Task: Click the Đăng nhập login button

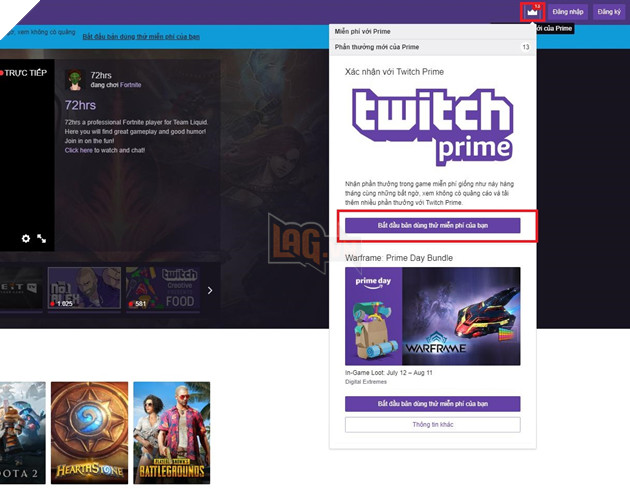Action: coord(568,12)
